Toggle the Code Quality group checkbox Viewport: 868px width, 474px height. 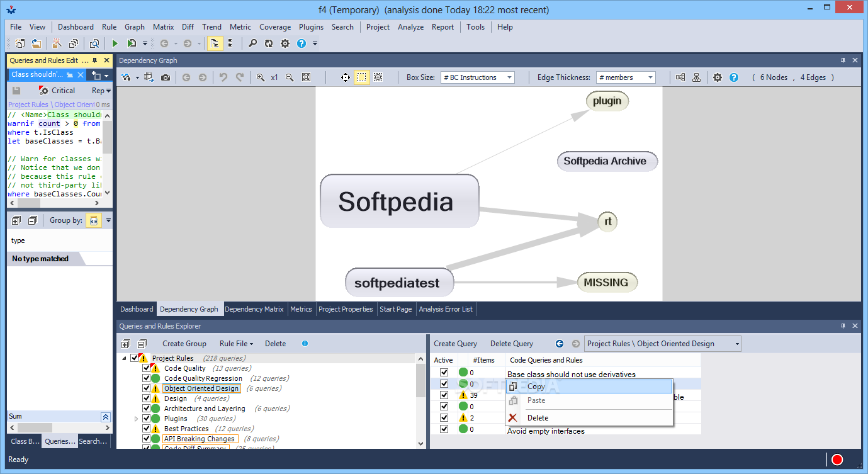pyautogui.click(x=147, y=368)
